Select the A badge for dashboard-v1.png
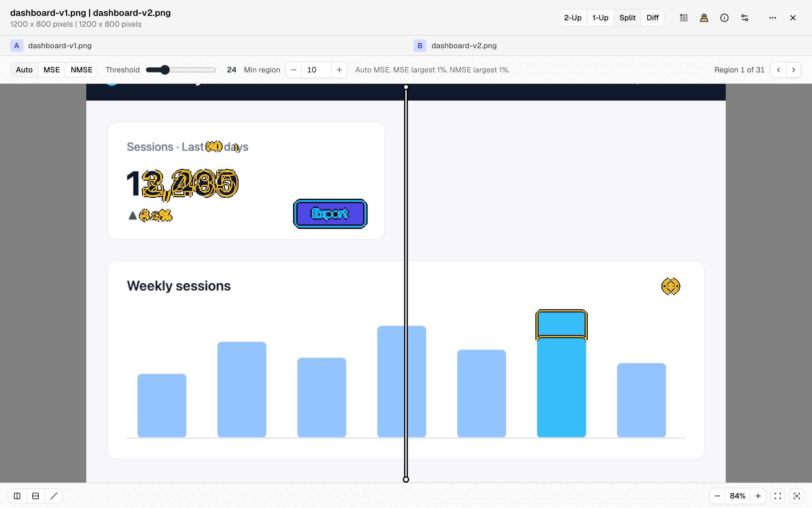 pyautogui.click(x=16, y=46)
